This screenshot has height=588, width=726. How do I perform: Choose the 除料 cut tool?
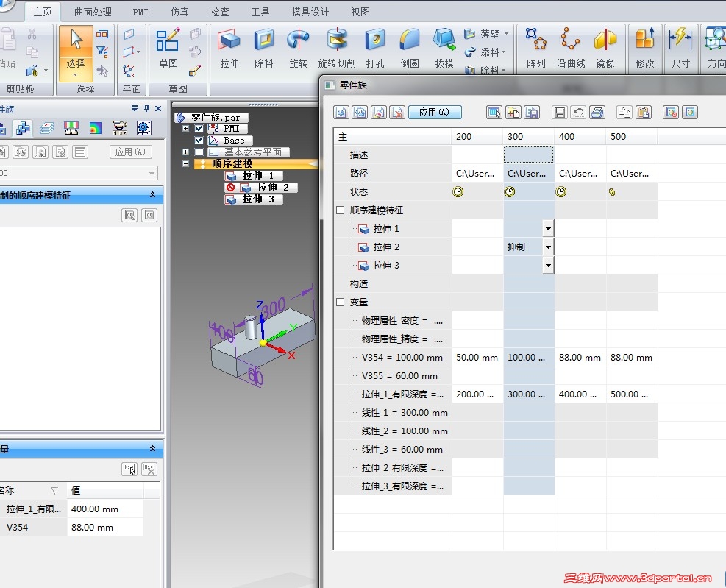point(264,48)
